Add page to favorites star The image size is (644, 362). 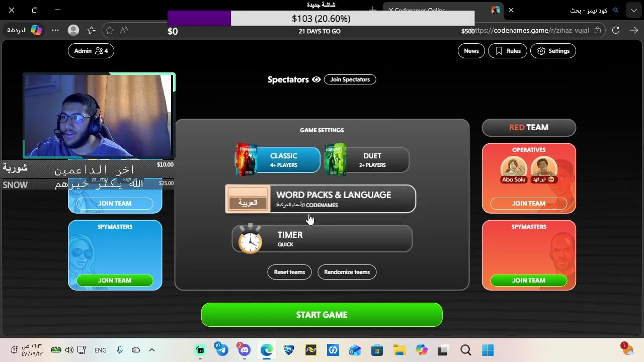110,30
